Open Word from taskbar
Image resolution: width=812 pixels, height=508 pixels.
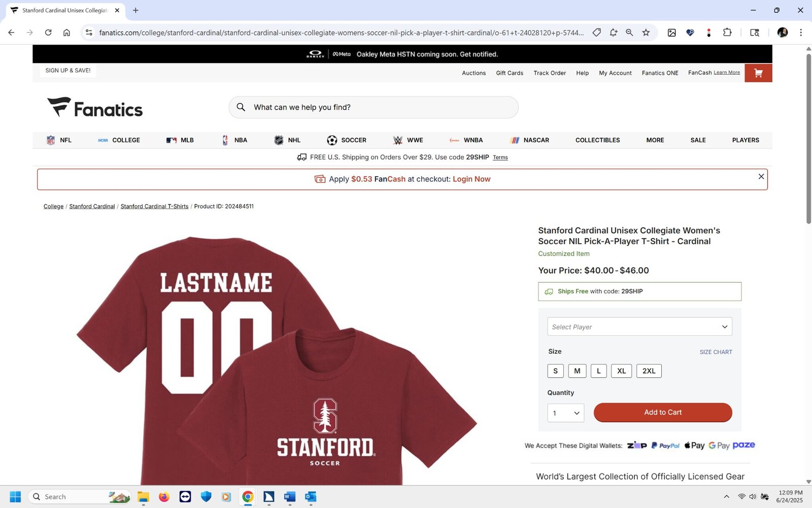click(x=290, y=497)
